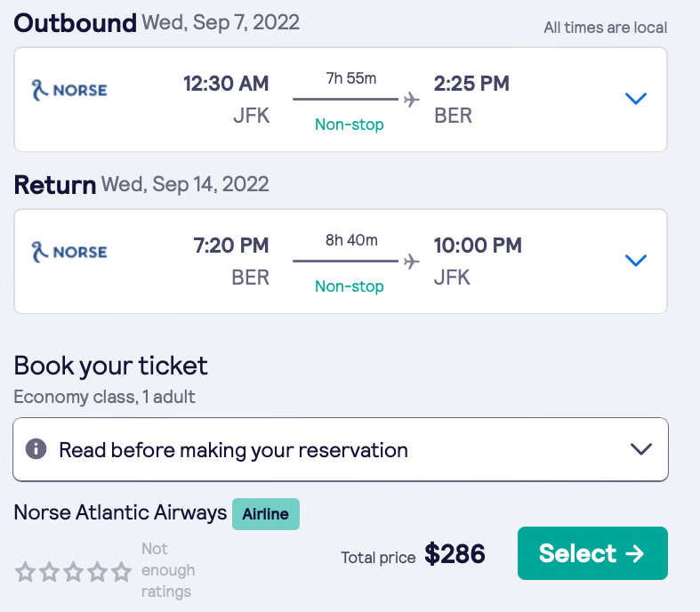Click the first rating star
This screenshot has width=700, height=612.
26,572
